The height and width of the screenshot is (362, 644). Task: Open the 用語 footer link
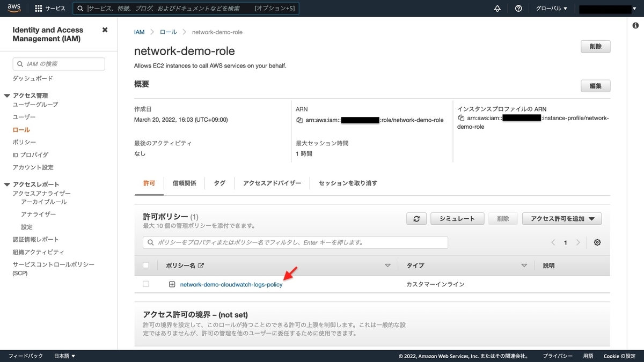[588, 356]
